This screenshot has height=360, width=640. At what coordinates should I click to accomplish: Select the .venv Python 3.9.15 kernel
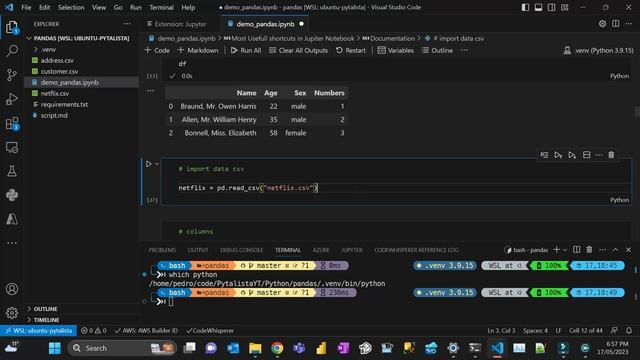599,50
